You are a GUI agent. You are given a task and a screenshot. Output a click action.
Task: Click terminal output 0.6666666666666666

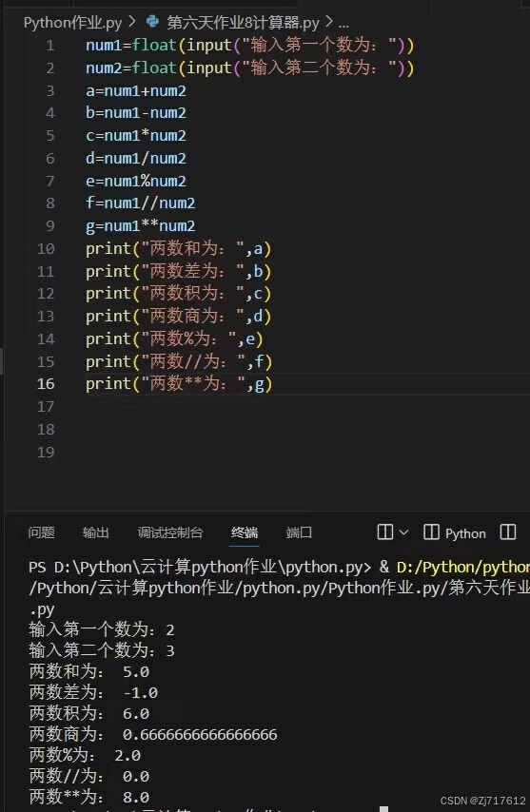(x=200, y=734)
